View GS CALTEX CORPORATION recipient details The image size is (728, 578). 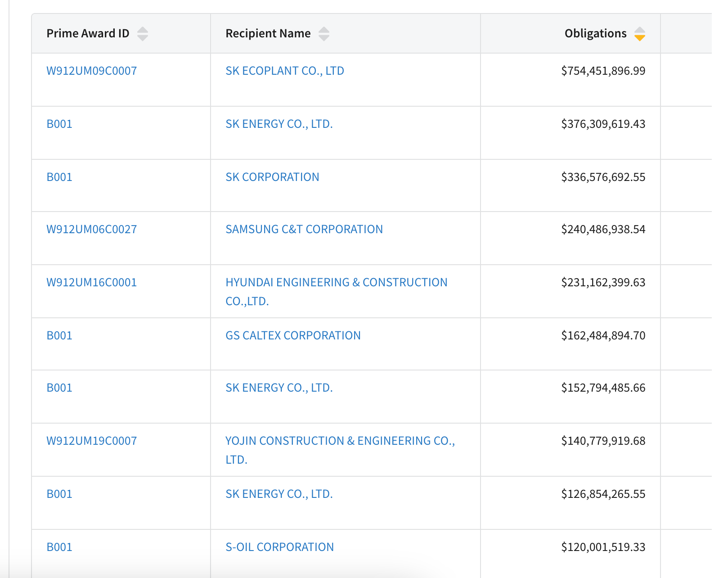[x=293, y=335]
